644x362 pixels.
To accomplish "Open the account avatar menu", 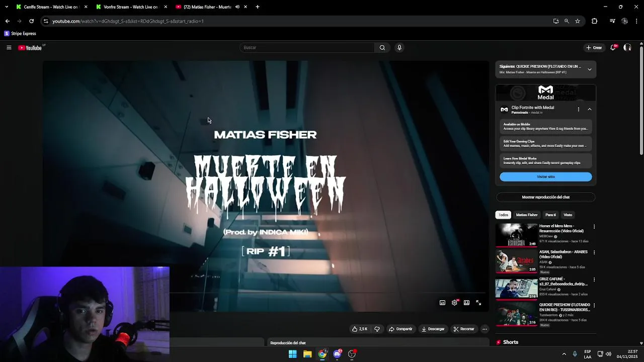I will click(x=627, y=48).
